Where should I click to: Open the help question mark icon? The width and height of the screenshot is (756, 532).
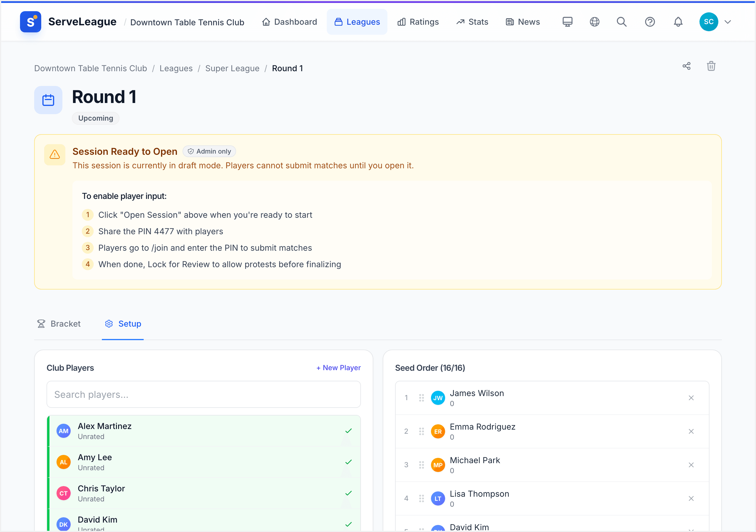(650, 22)
